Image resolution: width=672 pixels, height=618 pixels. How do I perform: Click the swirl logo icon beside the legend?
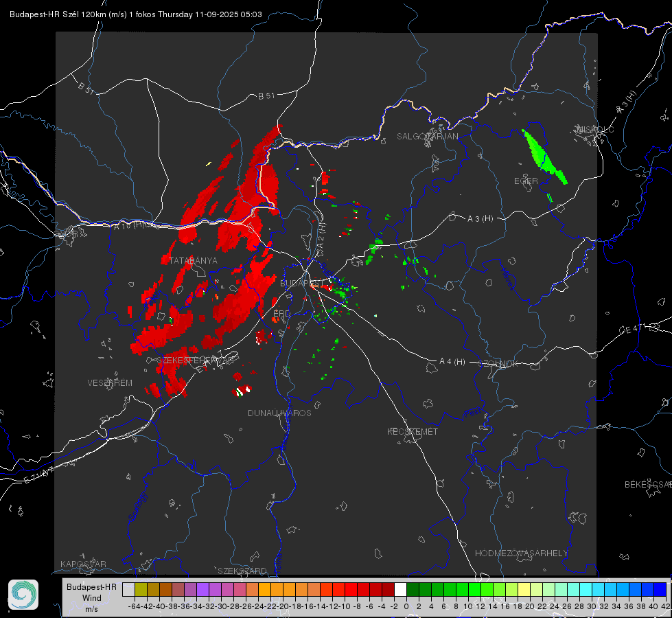[23, 595]
